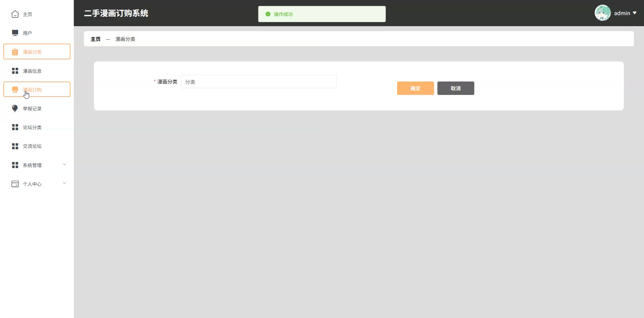Screen dimensions: 644x318
Task: Click the monitor icon next to 用户
Action: tap(15, 33)
